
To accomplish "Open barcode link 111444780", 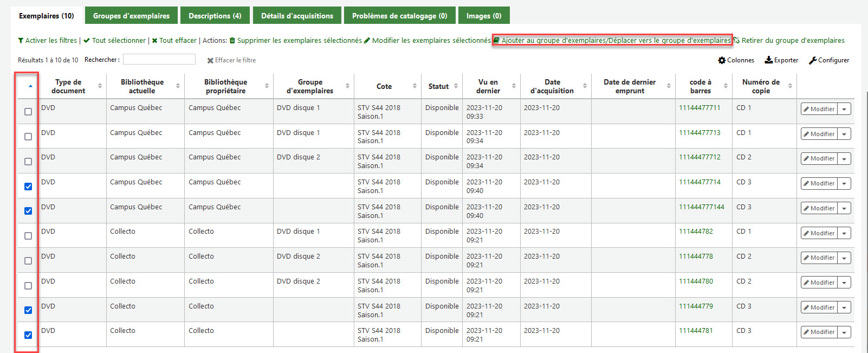I will point(696,281).
